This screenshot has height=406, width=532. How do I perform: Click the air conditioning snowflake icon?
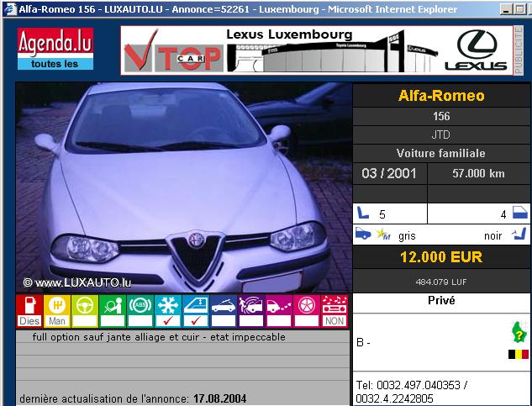168,304
